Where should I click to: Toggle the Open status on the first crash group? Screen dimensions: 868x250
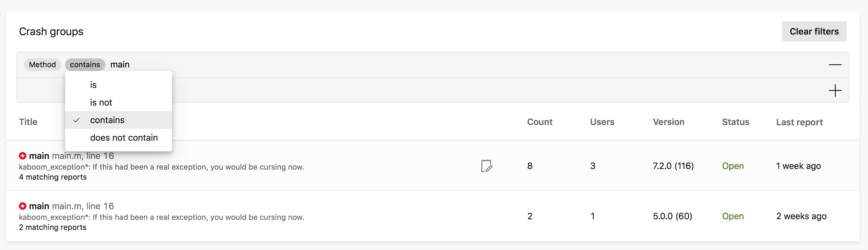pyautogui.click(x=733, y=166)
